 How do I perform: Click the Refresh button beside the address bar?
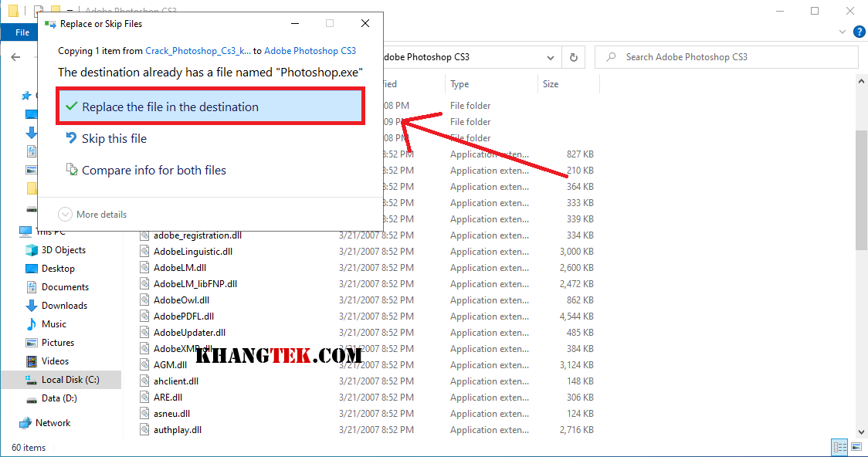click(x=573, y=57)
